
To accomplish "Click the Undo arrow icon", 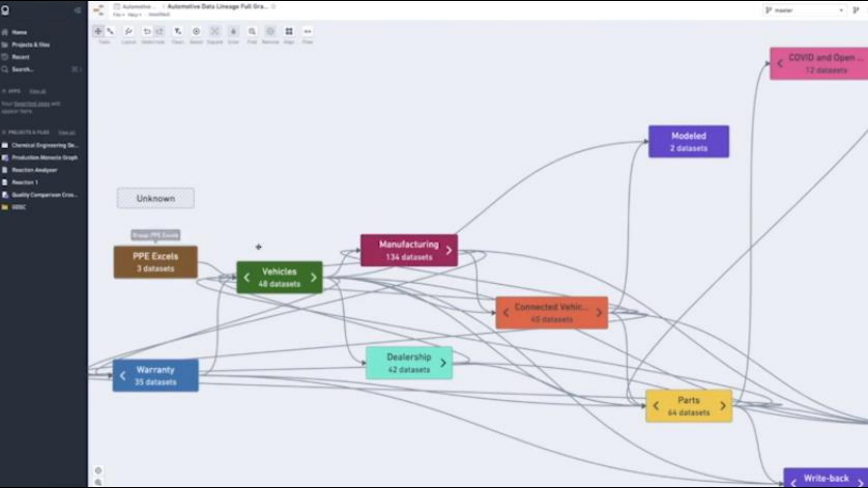I will pyautogui.click(x=147, y=31).
